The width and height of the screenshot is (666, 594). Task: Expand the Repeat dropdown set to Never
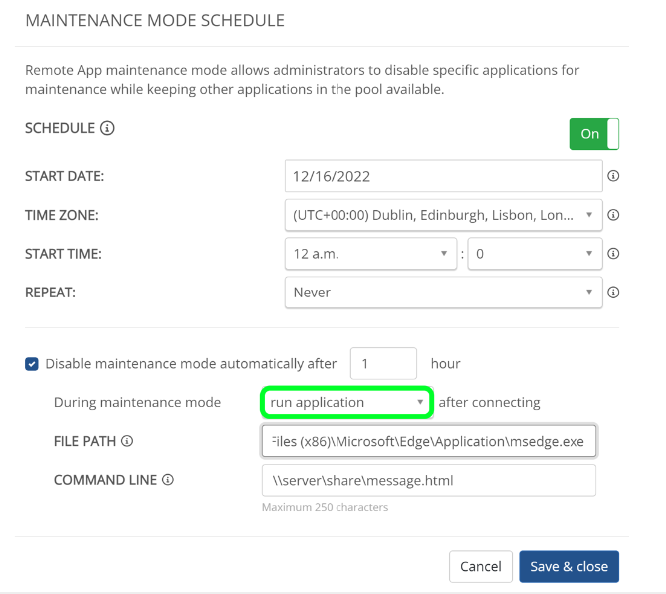[x=443, y=293]
